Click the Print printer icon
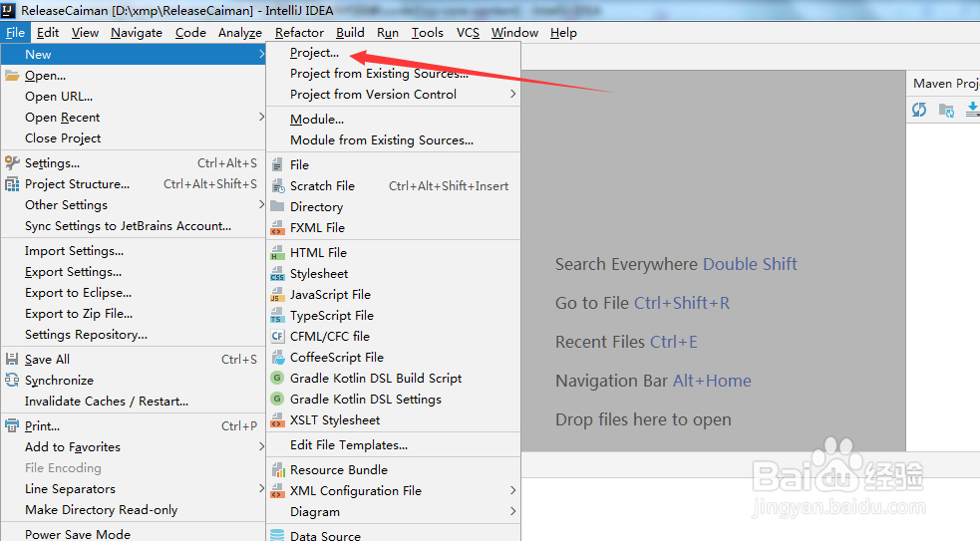980x541 pixels. 12,426
